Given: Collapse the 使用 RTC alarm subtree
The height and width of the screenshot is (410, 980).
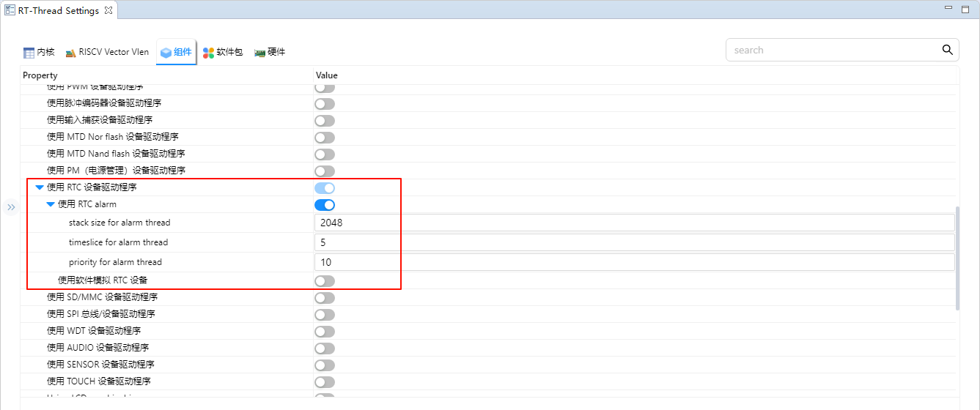Looking at the screenshot, I should coord(51,204).
